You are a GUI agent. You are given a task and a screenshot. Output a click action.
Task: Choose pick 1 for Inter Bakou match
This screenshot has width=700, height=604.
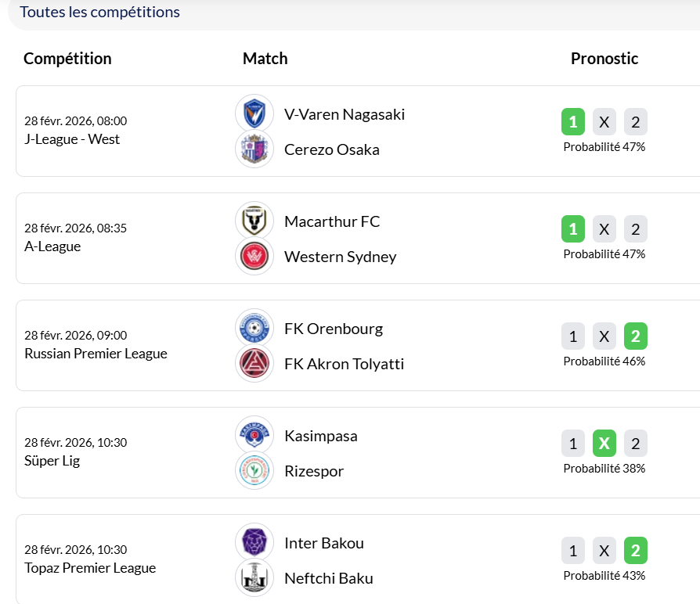click(x=573, y=551)
